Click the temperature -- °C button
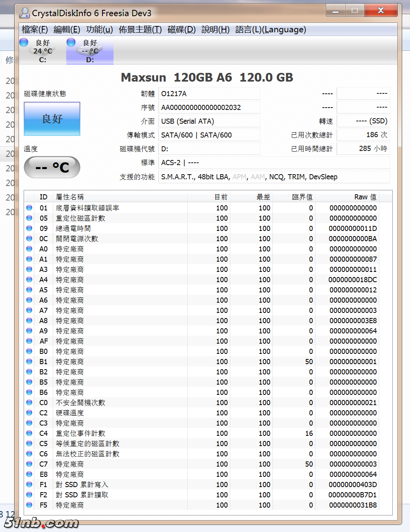 click(52, 167)
